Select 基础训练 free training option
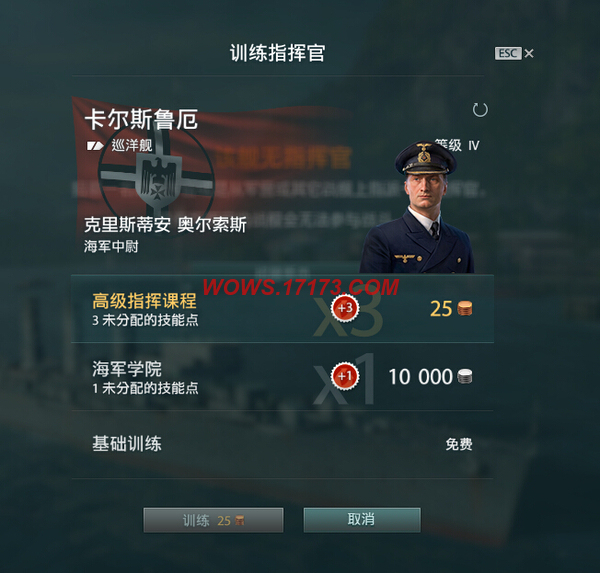600x573 pixels. click(282, 444)
